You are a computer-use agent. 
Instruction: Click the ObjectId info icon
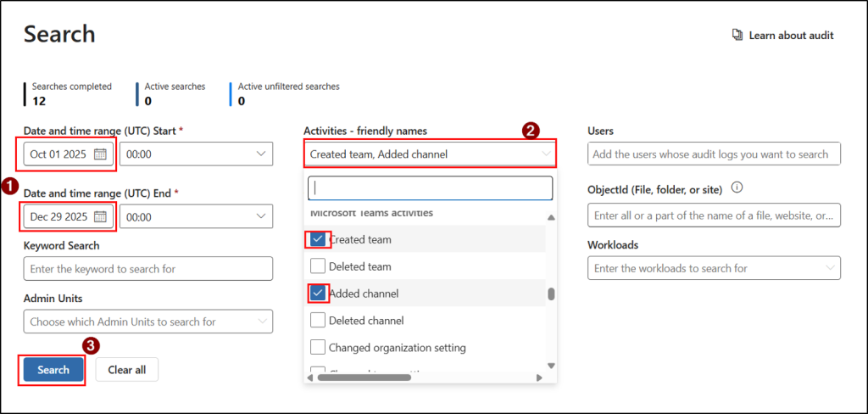pos(737,187)
